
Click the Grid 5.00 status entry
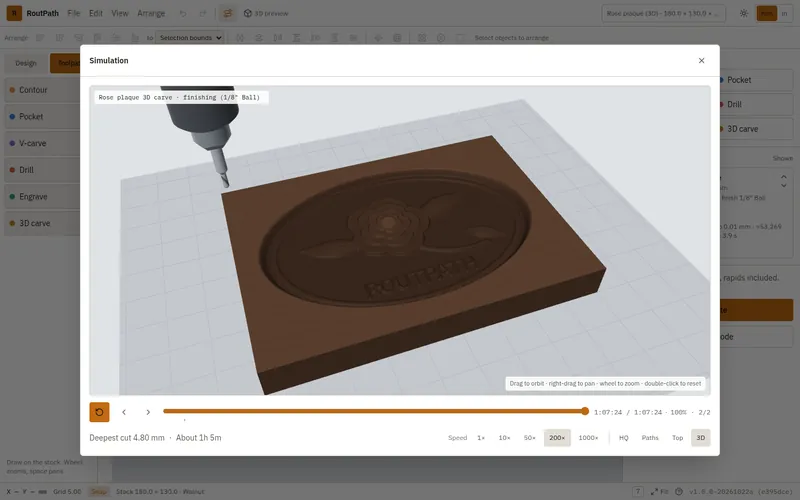[67, 492]
